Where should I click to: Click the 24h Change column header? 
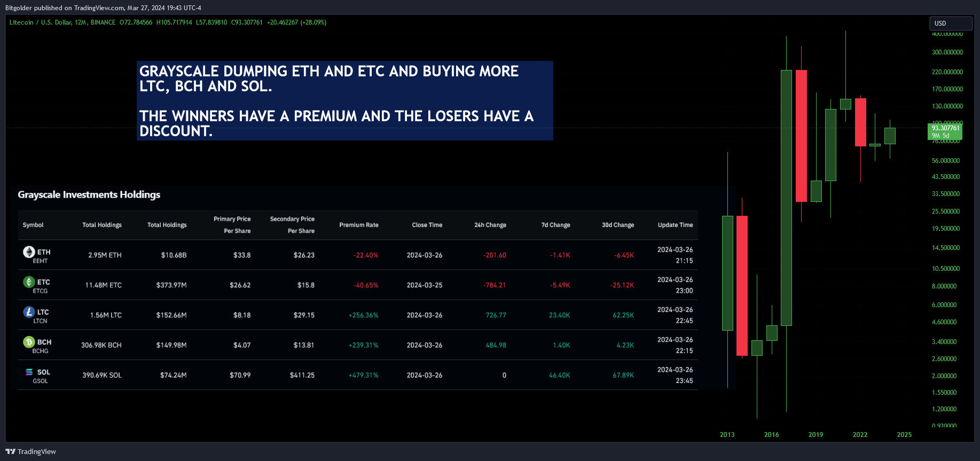tap(490, 225)
